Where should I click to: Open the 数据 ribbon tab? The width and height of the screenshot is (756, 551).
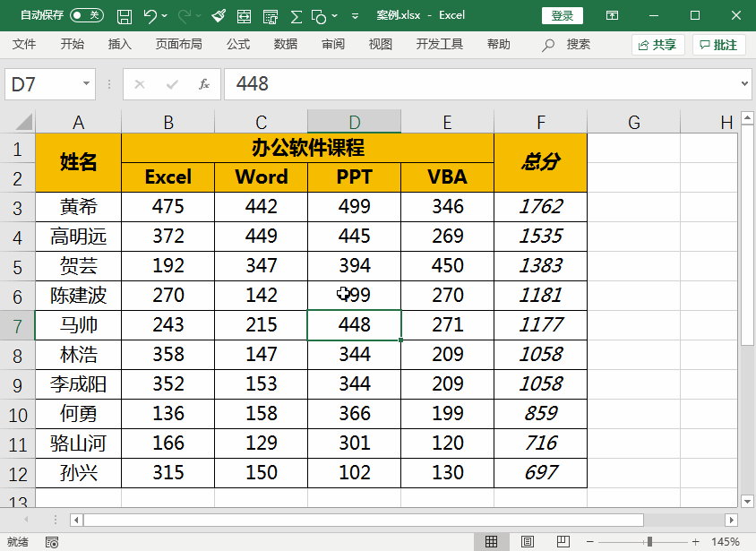pos(286,45)
